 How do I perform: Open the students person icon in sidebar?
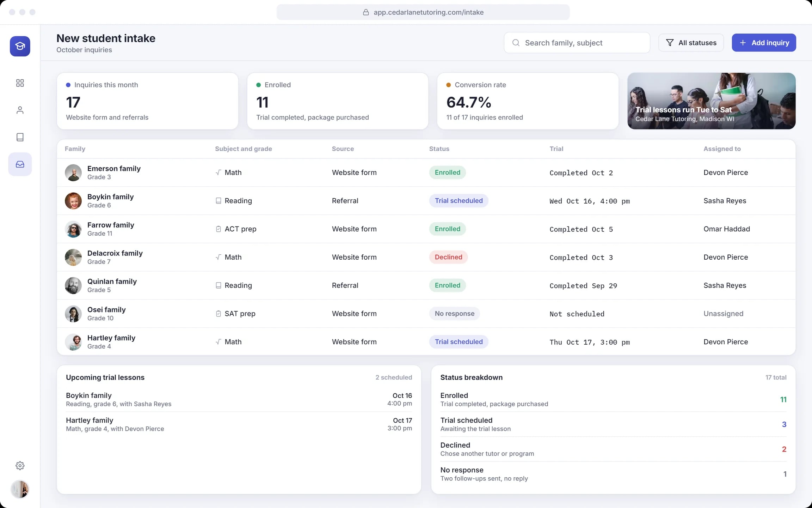(20, 110)
